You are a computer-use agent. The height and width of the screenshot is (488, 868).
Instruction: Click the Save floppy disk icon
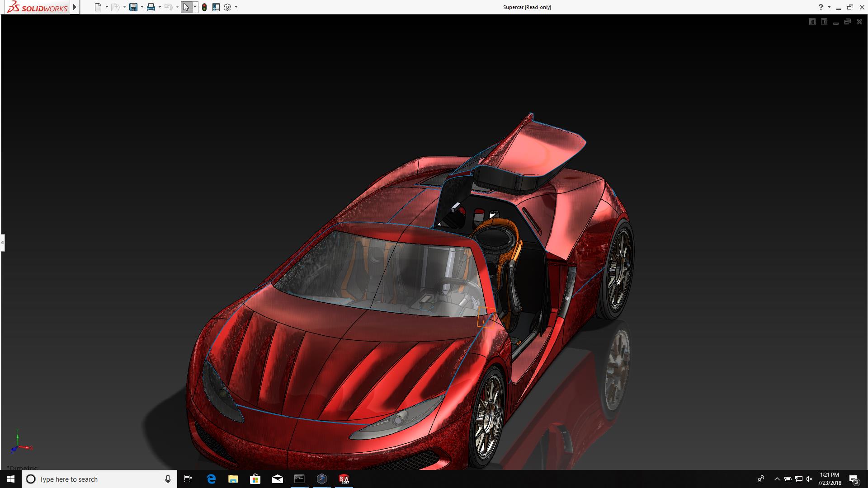point(133,7)
